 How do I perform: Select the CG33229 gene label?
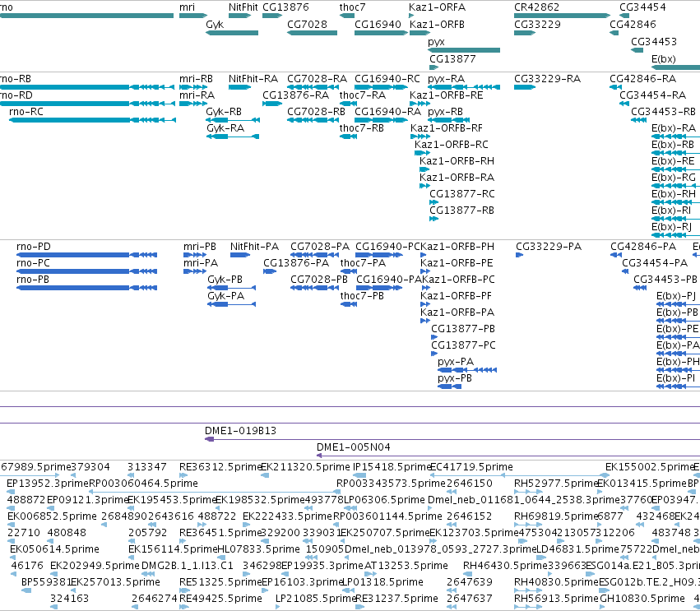pyautogui.click(x=537, y=24)
